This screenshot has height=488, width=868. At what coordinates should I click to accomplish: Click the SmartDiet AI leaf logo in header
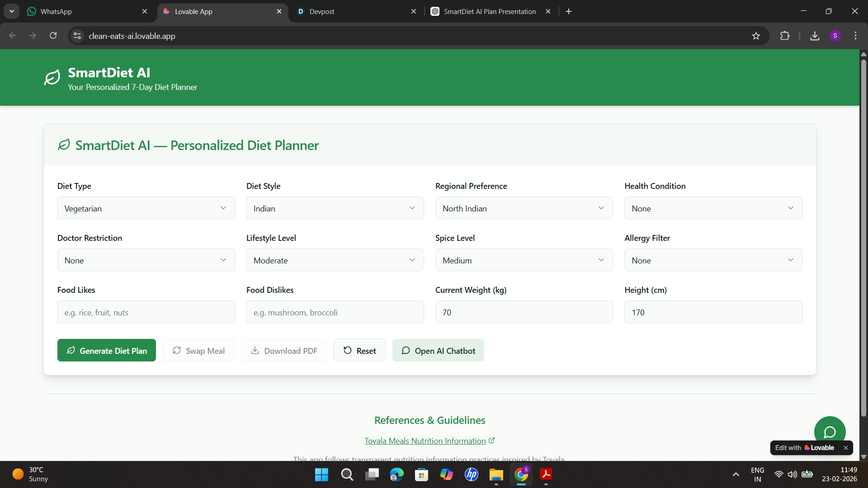click(x=52, y=77)
